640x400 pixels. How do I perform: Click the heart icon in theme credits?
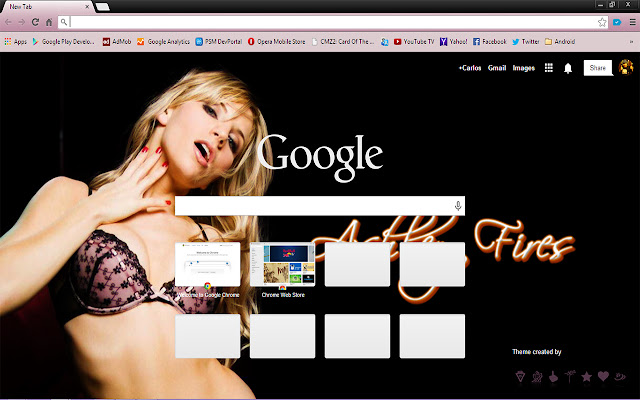(603, 376)
